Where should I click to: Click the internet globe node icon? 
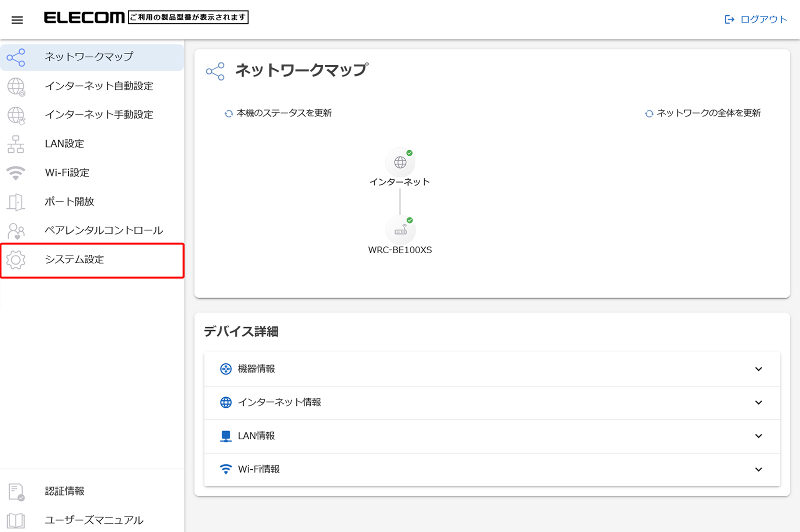pos(400,162)
